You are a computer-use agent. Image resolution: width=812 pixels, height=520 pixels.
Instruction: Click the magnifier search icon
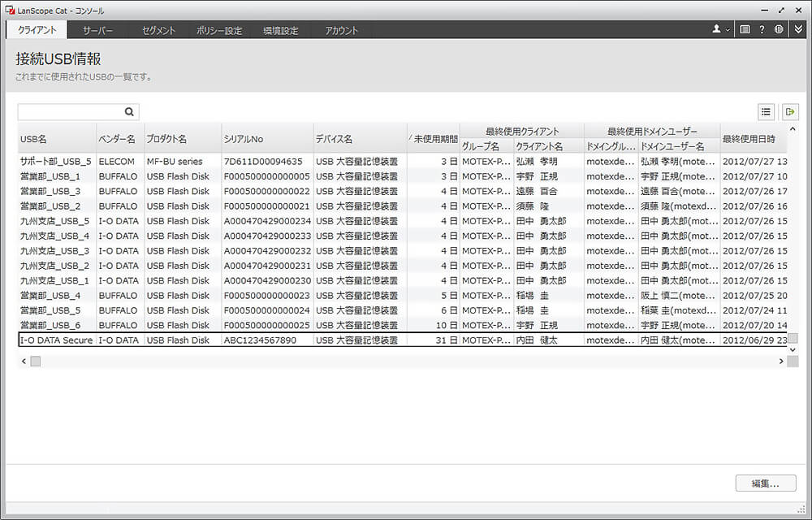click(129, 111)
